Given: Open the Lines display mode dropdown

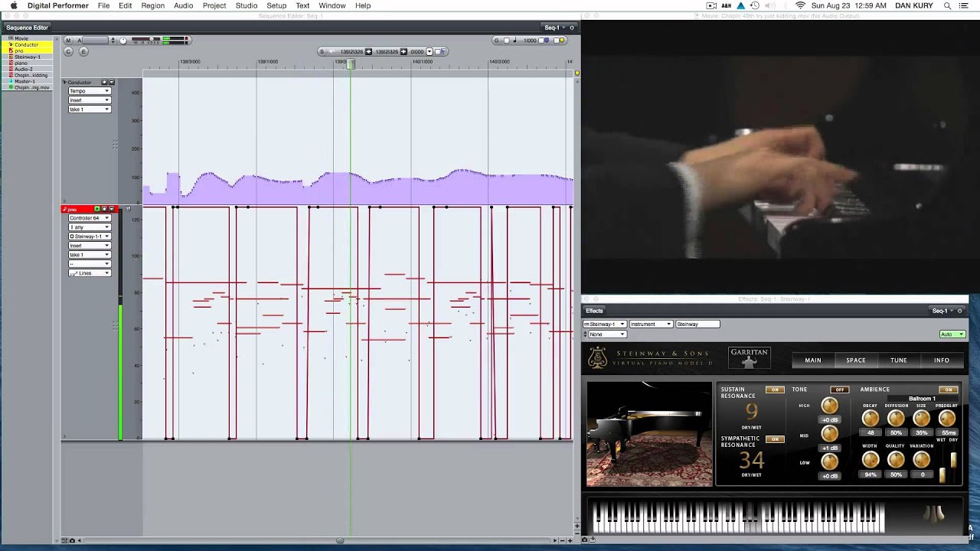Looking at the screenshot, I should click(90, 273).
